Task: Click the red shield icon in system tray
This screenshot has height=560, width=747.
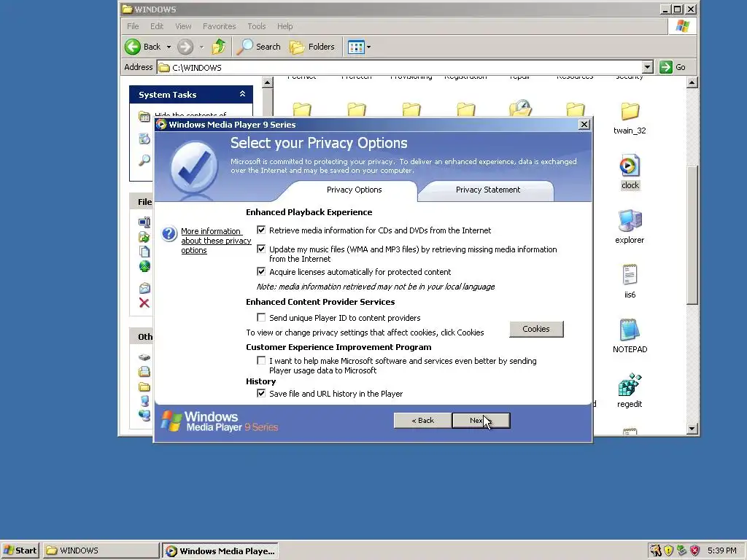Action: pos(694,551)
